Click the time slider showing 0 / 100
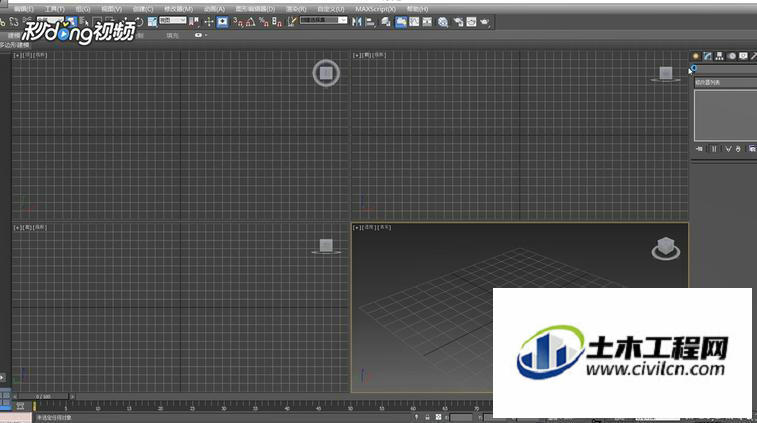Image resolution: width=757 pixels, height=423 pixels. [x=43, y=396]
